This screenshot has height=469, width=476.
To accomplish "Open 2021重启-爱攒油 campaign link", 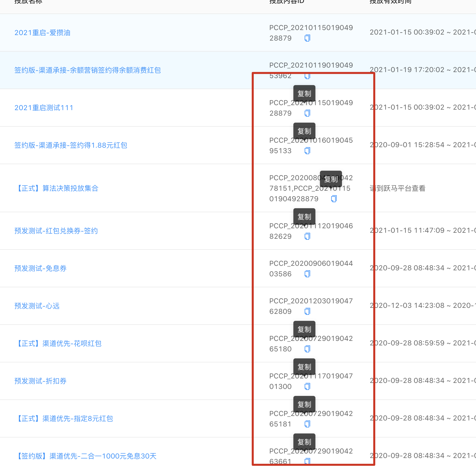I will coord(42,33).
